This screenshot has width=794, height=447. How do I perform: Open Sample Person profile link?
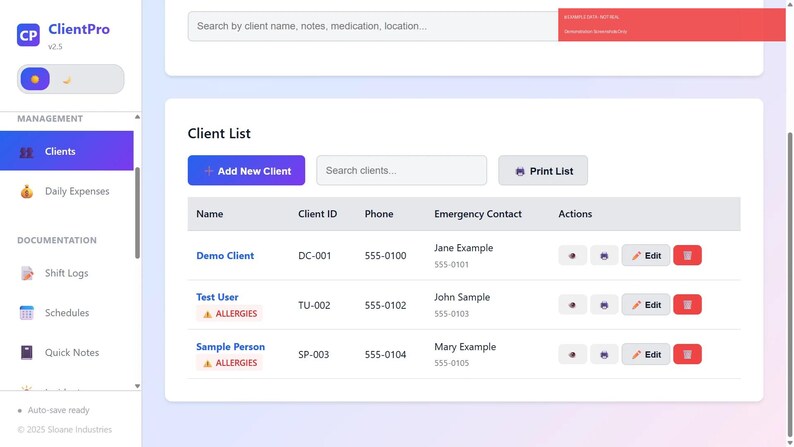230,347
